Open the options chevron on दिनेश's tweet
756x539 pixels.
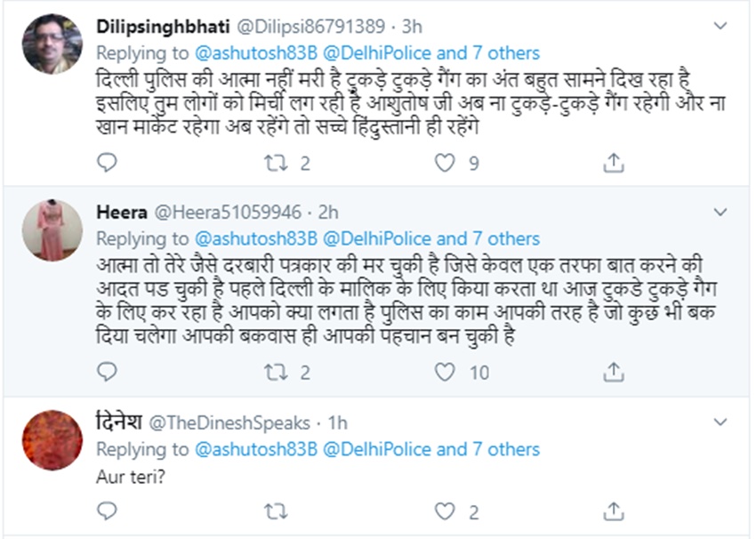point(721,423)
